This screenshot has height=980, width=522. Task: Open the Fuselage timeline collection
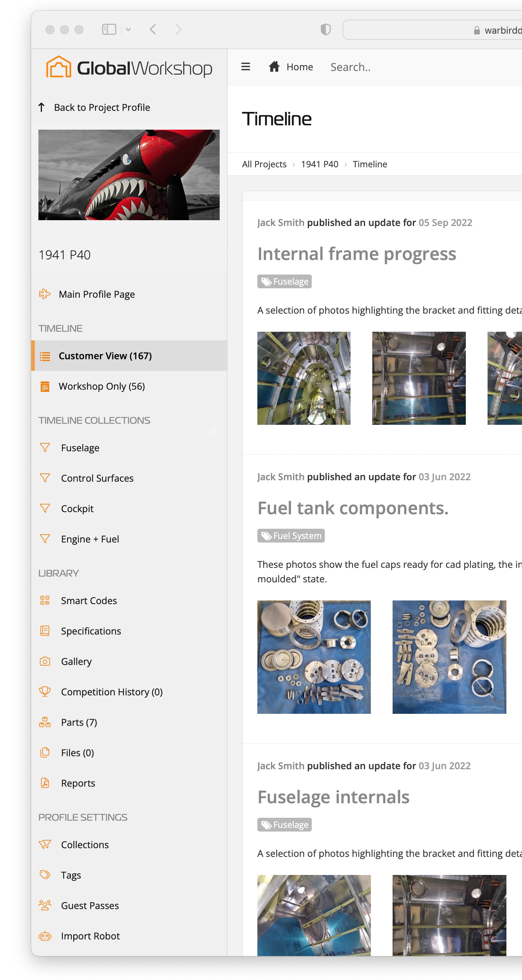click(80, 448)
